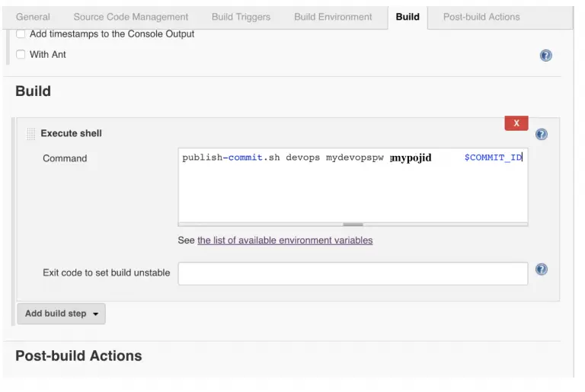Click the $COMMIT_ID variable in the command

click(x=493, y=158)
